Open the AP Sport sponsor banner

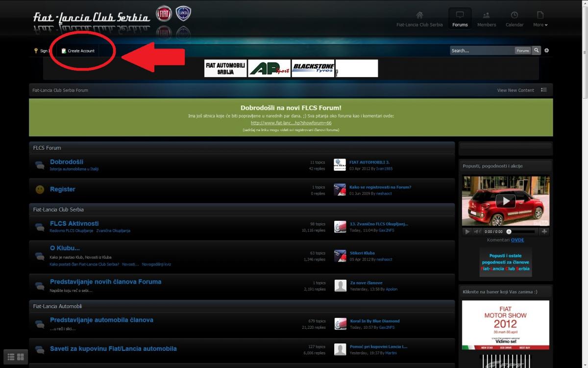tap(269, 68)
